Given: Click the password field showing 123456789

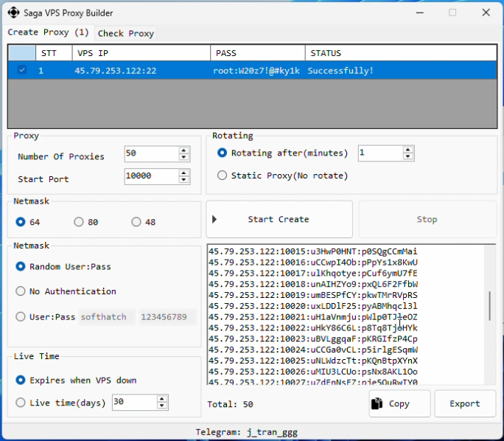Looking at the screenshot, I should (167, 317).
